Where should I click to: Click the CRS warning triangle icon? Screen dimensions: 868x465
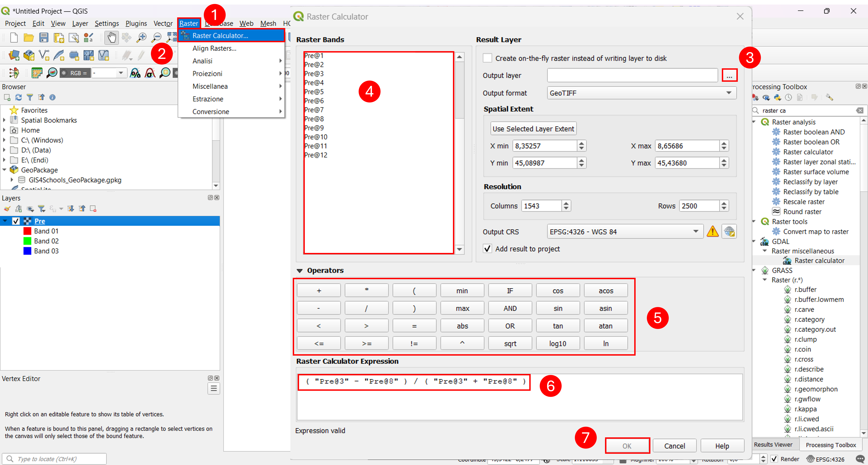(x=712, y=231)
